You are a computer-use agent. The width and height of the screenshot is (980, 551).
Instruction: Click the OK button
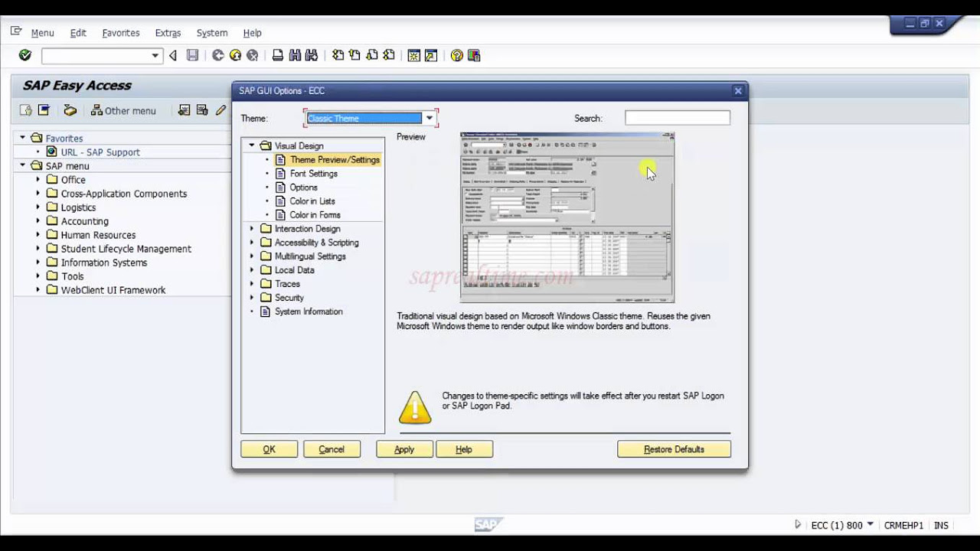[x=269, y=449]
